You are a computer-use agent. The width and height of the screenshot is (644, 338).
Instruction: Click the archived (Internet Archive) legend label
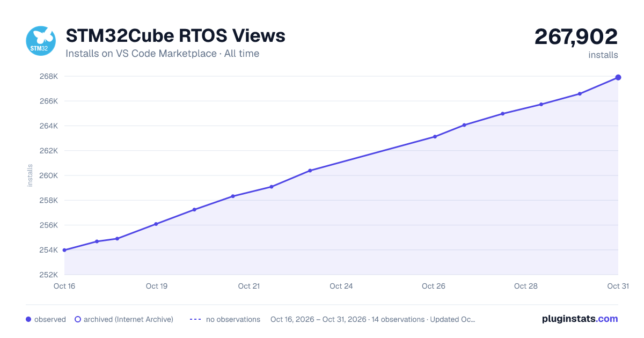[128, 319]
